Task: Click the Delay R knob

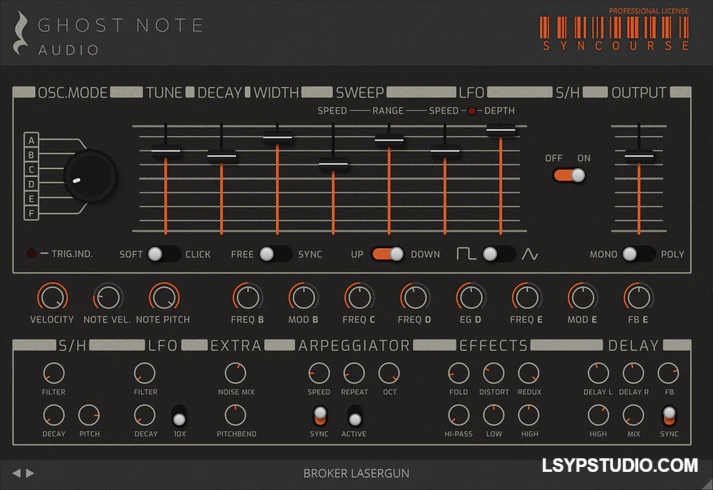Action: (x=633, y=373)
